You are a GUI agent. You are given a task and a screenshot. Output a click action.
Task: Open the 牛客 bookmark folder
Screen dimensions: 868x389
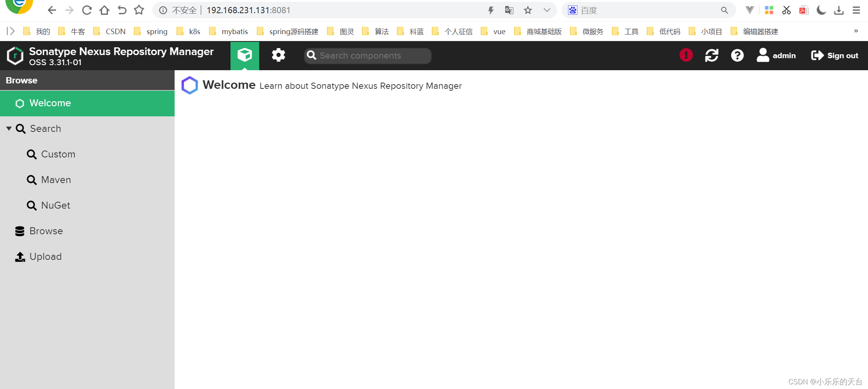click(x=72, y=31)
